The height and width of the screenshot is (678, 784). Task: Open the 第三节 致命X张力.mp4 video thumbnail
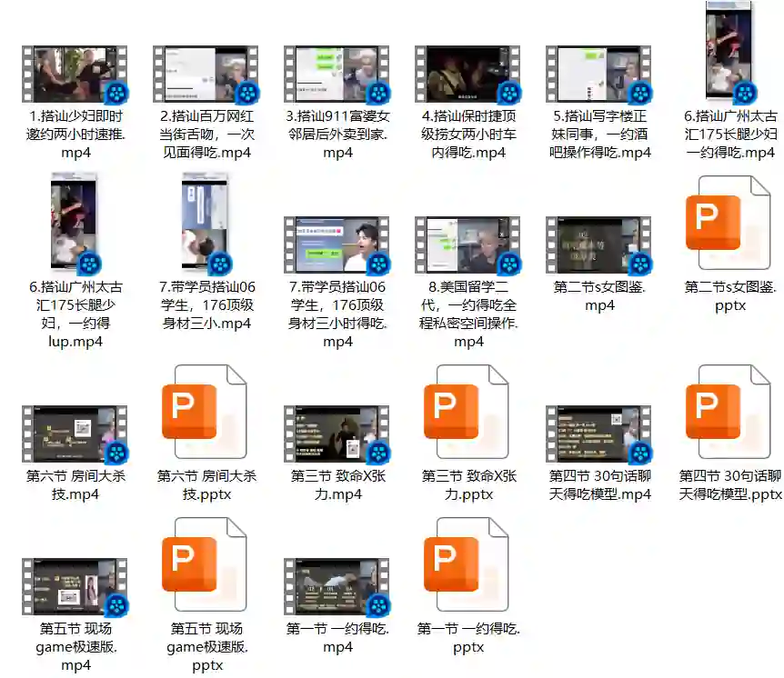(x=337, y=434)
